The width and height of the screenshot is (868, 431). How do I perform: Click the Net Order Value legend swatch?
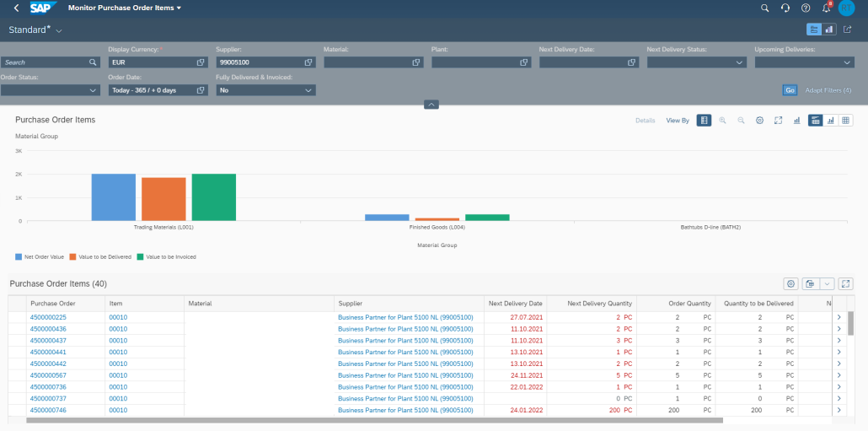point(19,257)
